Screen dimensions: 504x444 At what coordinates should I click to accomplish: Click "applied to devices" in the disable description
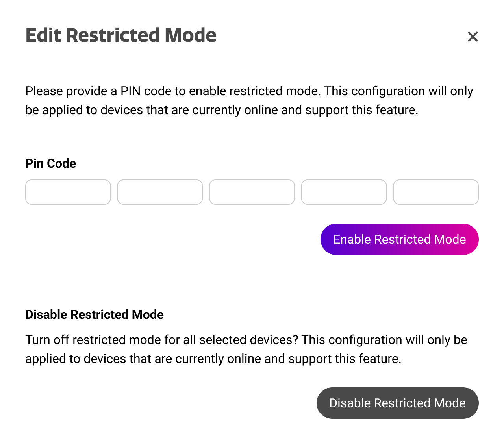coord(76,359)
